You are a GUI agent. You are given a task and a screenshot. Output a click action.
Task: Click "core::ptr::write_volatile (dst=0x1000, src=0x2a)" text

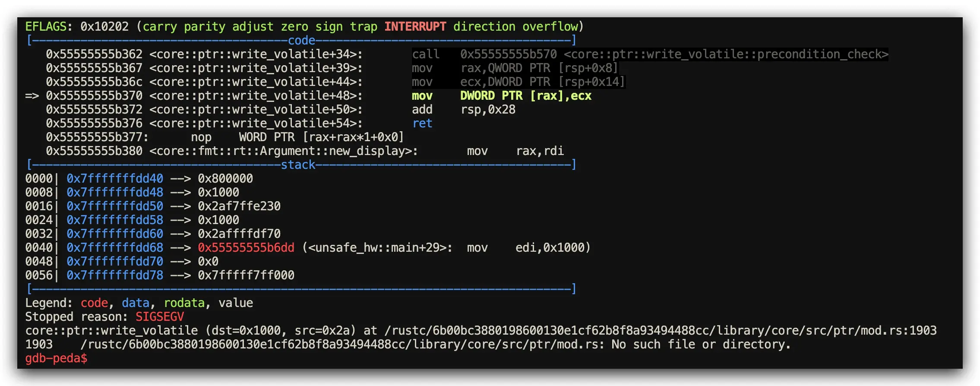pyautogui.click(x=191, y=331)
